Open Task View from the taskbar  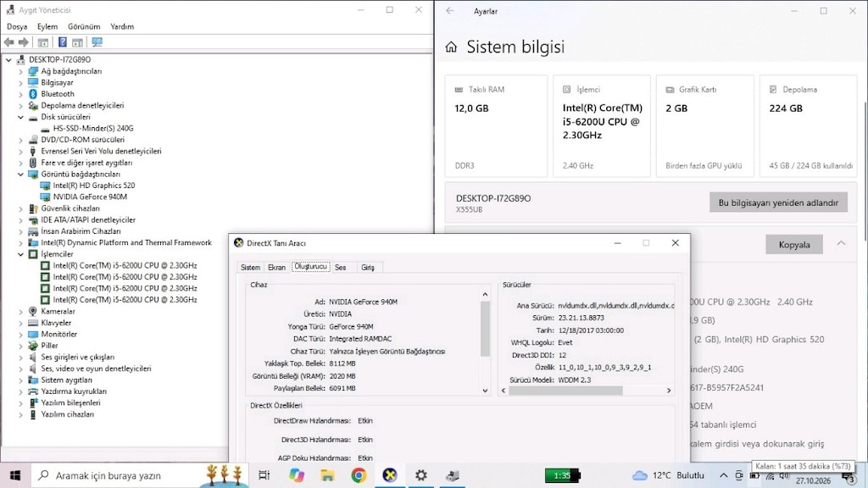click(264, 475)
